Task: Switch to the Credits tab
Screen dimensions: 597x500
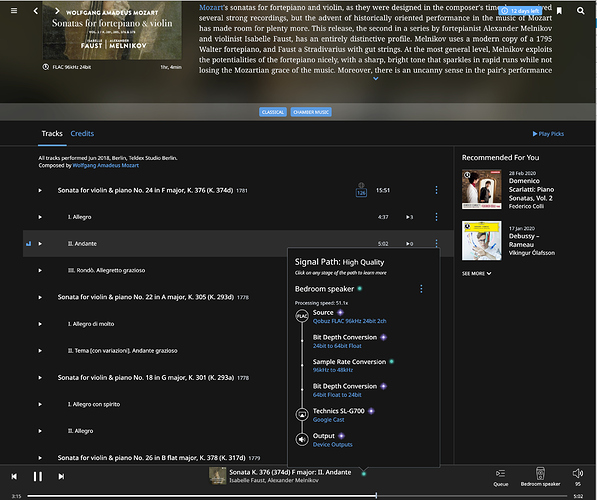Action: (82, 134)
